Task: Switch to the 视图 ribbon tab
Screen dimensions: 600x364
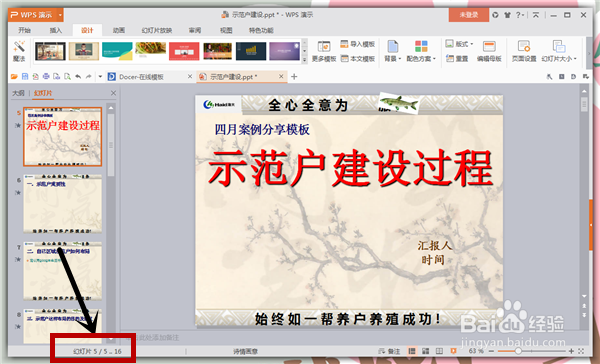Action: pos(226,30)
